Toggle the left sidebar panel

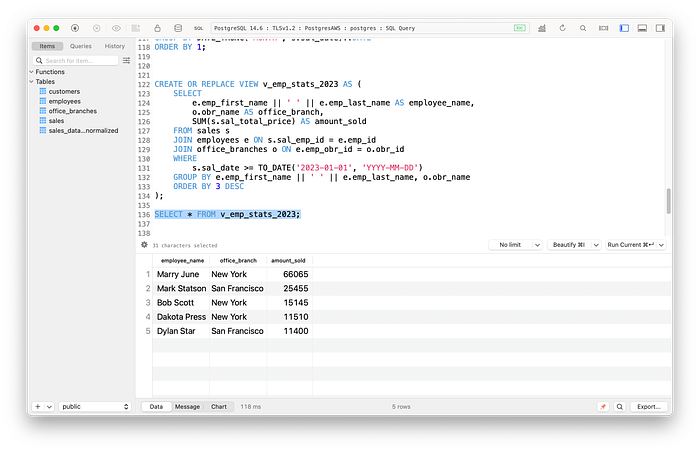tap(624, 28)
